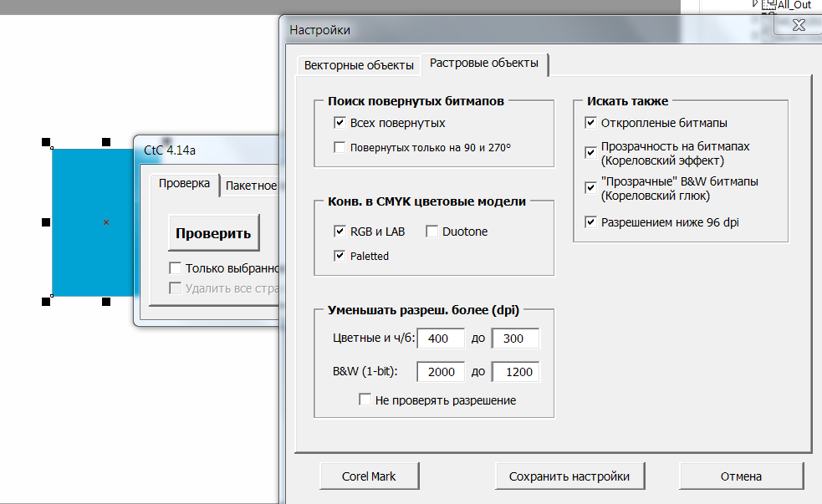The width and height of the screenshot is (822, 504).
Task: Click the top-left selection handle of rectangle
Action: coord(46,142)
